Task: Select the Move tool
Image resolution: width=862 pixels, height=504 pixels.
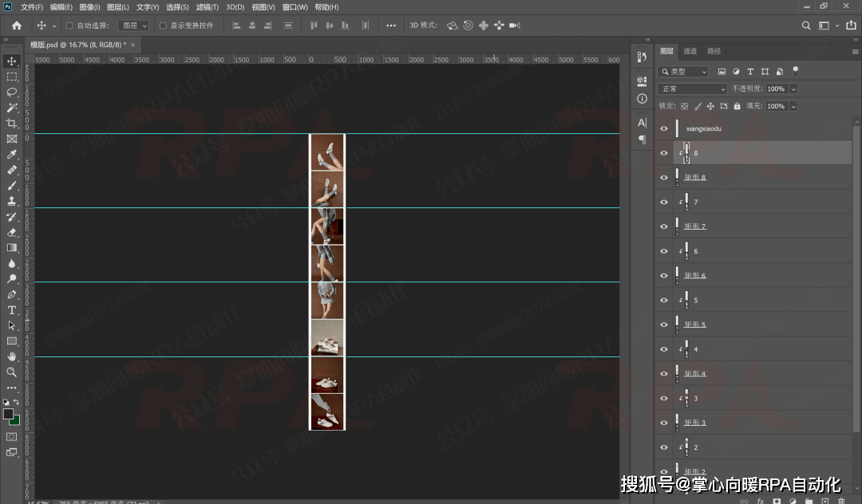Action: 12,61
